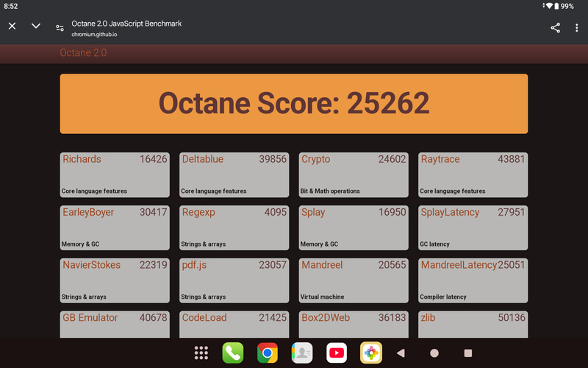This screenshot has width=588, height=368.
Task: Open the Regexp result tile
Action: [x=234, y=227]
